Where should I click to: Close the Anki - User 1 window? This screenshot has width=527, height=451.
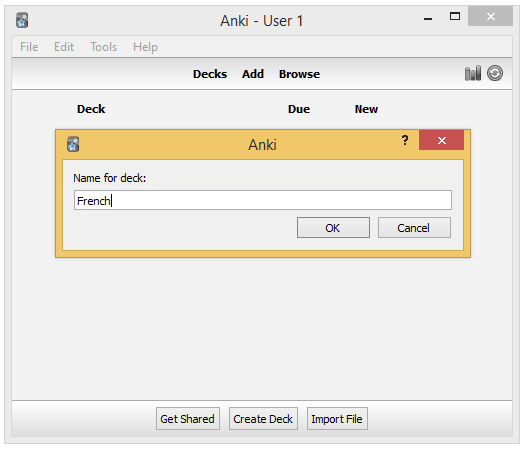(490, 16)
